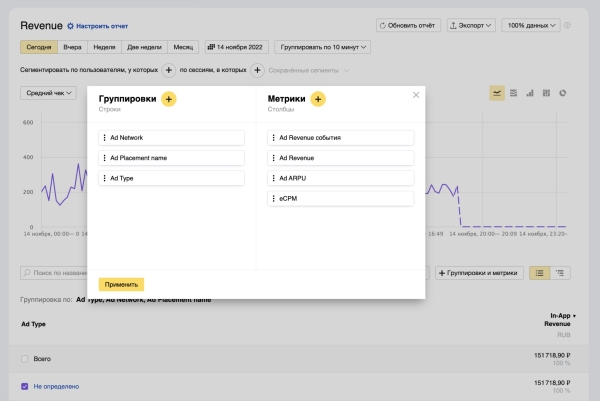Add a user segment condition

pos(168,70)
